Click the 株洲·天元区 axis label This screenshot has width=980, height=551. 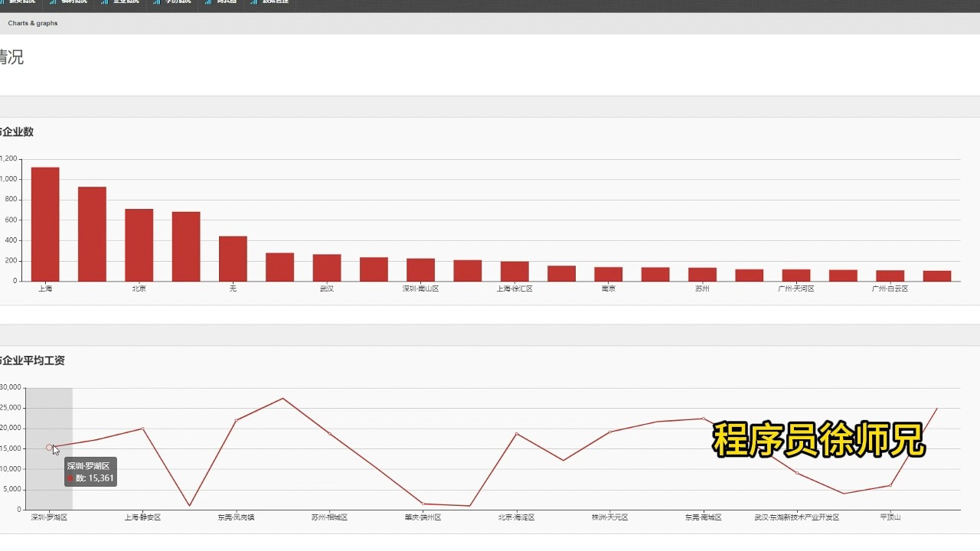[610, 517]
